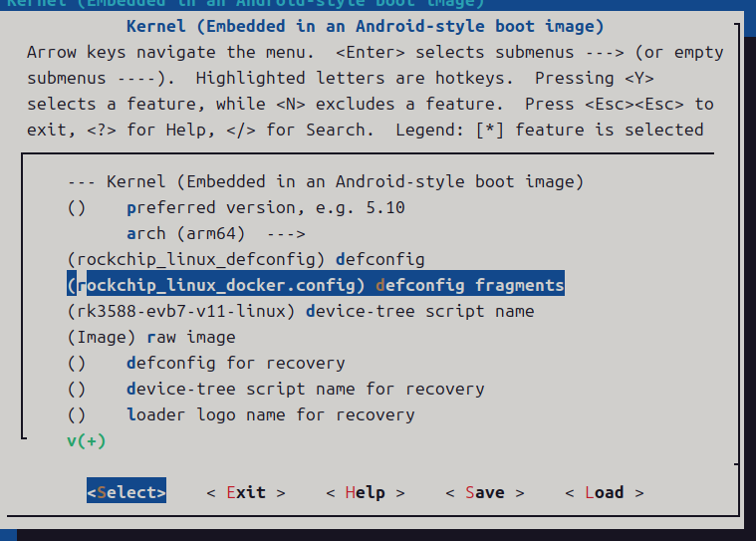The image size is (756, 541).
Task: Click the --- Kernel menu header line
Action: pyautogui.click(x=325, y=181)
